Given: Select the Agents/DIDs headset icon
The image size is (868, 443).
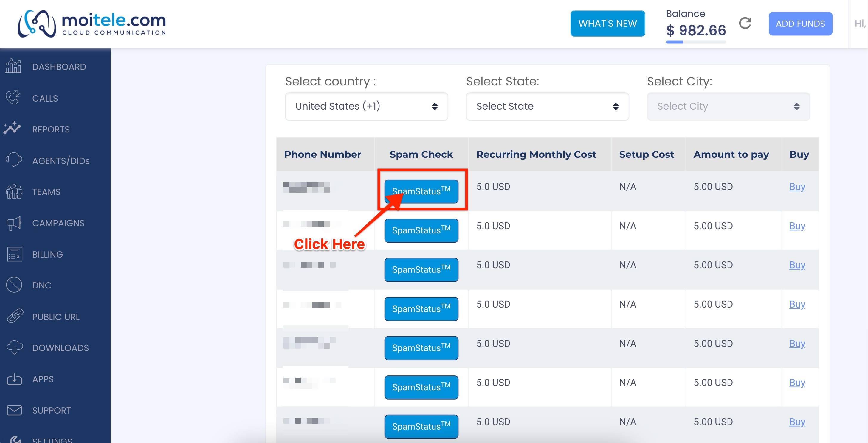Looking at the screenshot, I should click(x=13, y=160).
